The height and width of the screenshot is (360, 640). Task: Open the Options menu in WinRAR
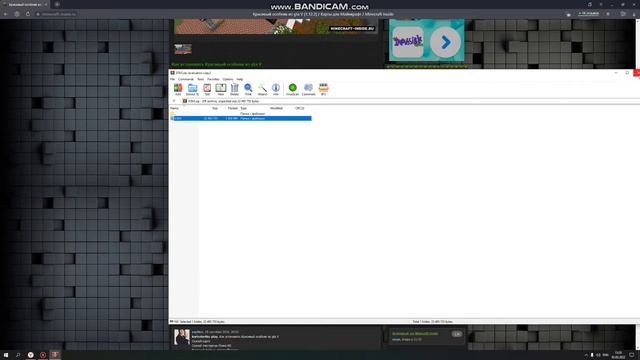tap(228, 79)
